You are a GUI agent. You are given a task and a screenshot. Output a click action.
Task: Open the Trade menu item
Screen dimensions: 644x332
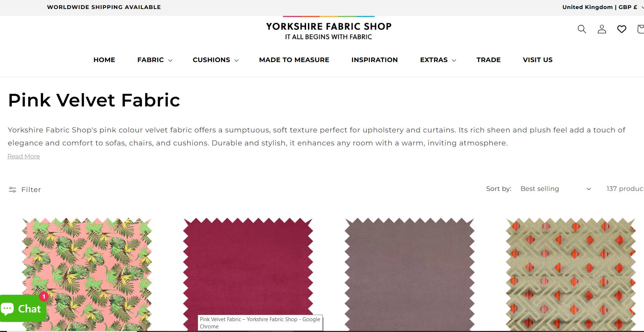[x=488, y=60]
